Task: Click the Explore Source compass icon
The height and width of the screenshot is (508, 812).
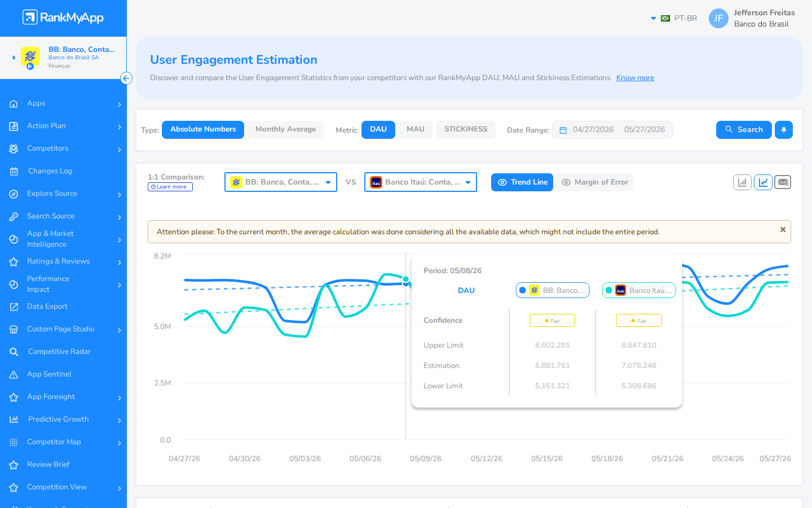Action: pos(14,194)
